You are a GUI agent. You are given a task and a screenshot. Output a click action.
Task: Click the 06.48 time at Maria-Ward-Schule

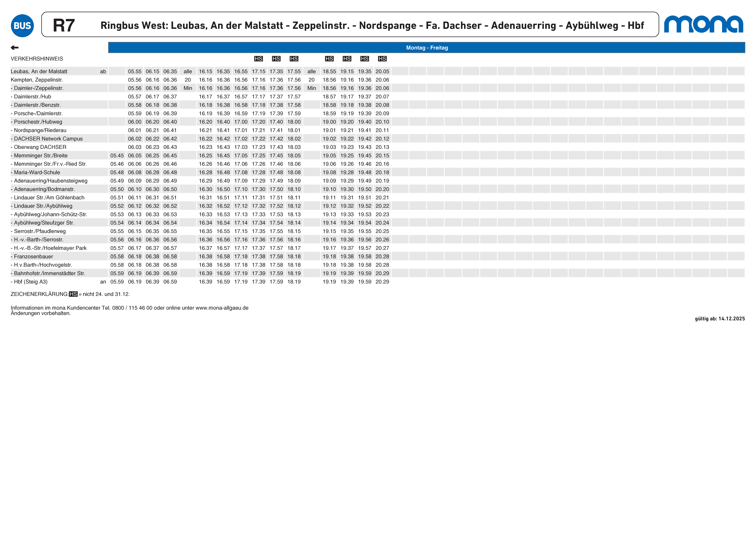coord(170,172)
